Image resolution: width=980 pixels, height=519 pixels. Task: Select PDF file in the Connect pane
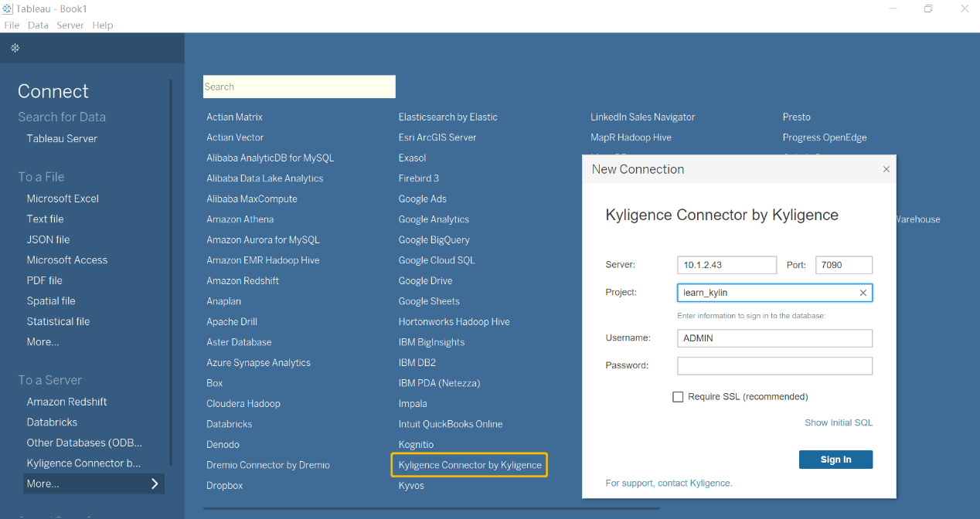44,280
